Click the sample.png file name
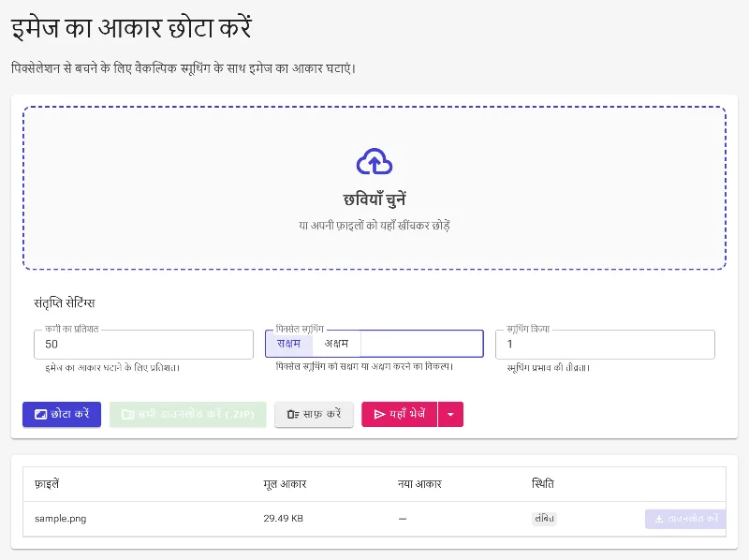Screen dimensions: 749x560 tap(60, 519)
